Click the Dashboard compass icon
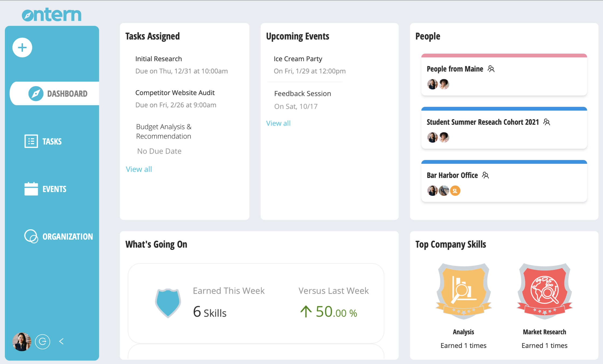The width and height of the screenshot is (603, 364). (36, 94)
